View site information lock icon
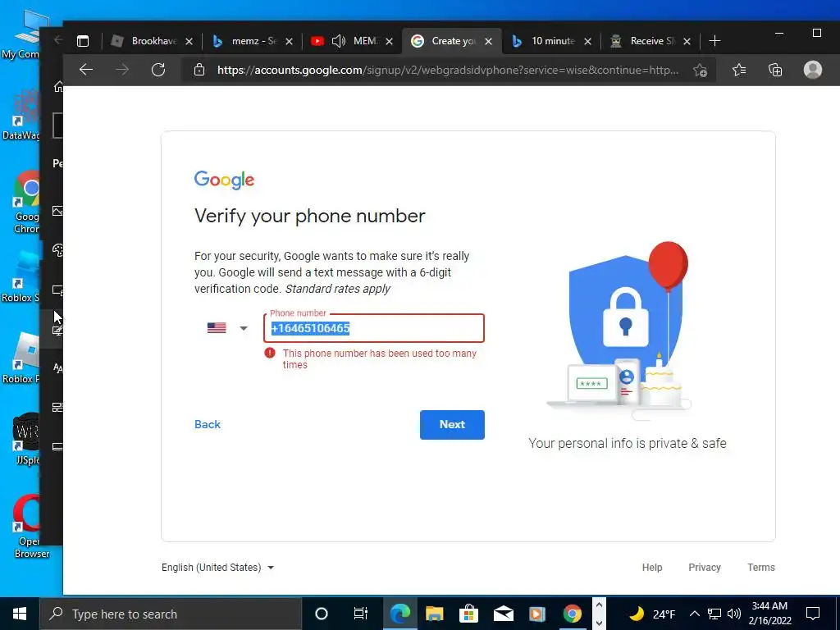The width and height of the screenshot is (840, 630). [x=199, y=70]
